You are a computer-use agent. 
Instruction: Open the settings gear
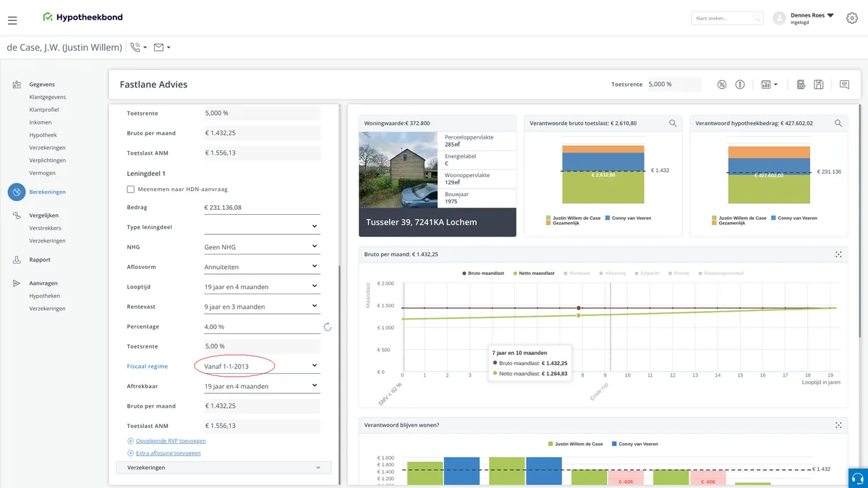852,18
